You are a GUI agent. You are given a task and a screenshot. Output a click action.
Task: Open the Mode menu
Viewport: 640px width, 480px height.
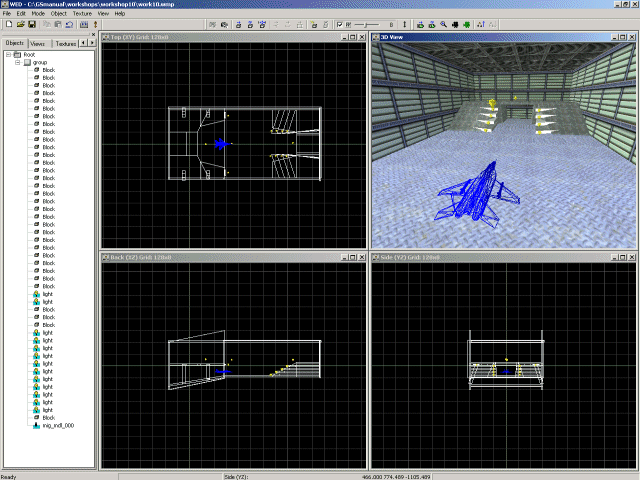point(37,14)
